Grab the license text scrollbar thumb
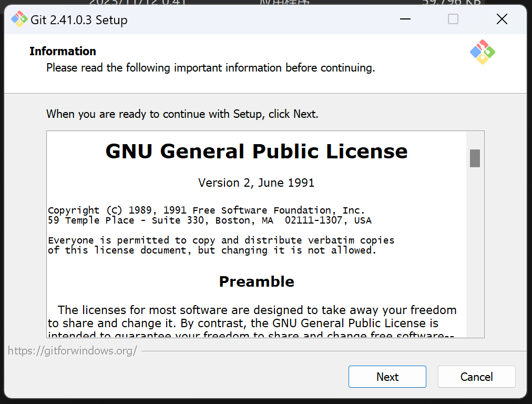This screenshot has width=532, height=404. click(475, 158)
